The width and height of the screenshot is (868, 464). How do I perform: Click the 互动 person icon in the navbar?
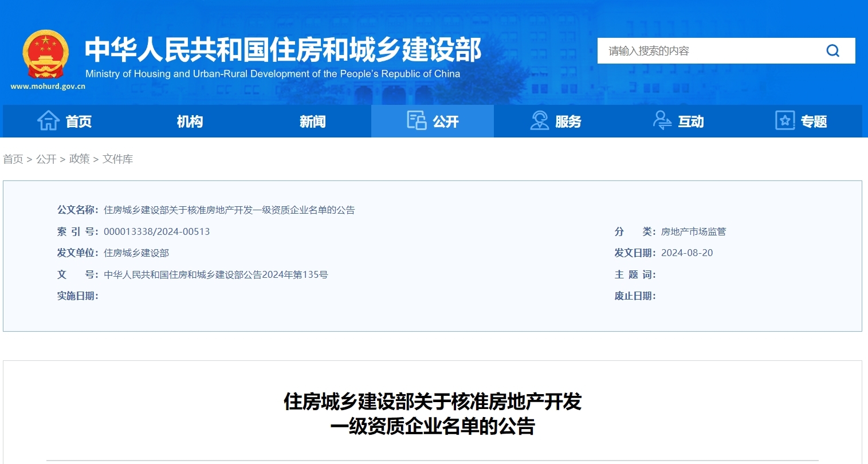pyautogui.click(x=662, y=121)
